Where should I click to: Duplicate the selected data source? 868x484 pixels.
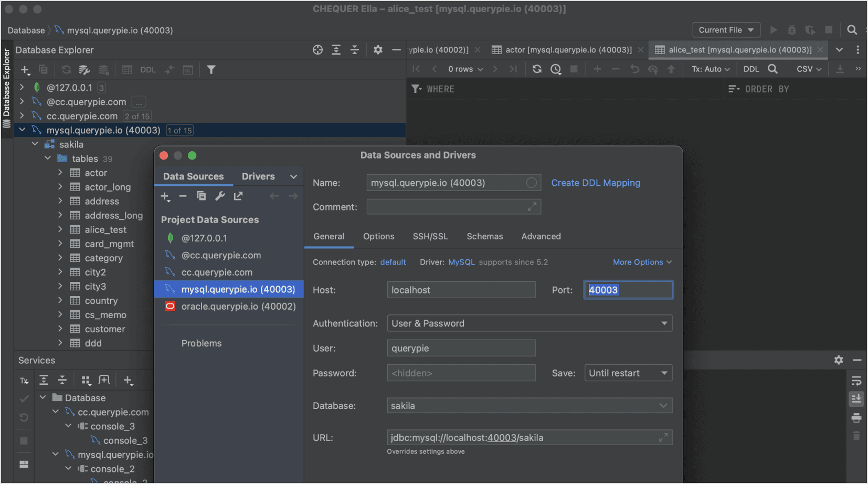[202, 196]
